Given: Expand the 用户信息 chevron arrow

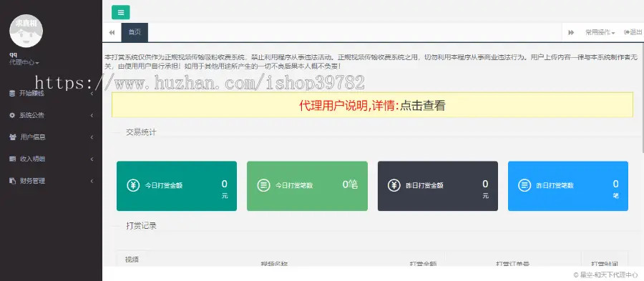Looking at the screenshot, I should click(92, 137).
